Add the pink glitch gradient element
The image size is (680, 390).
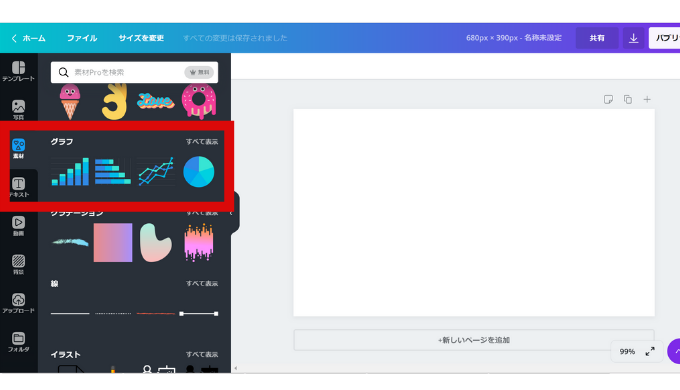click(199, 243)
